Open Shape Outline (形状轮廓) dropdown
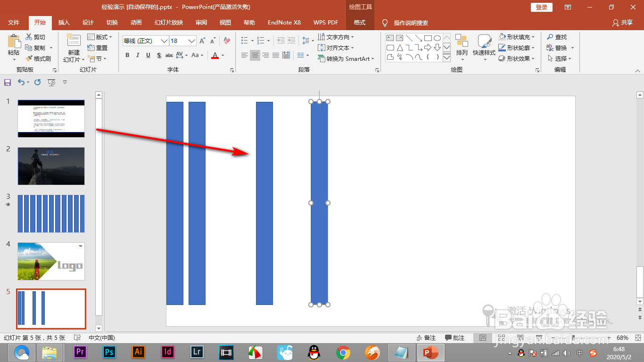Screen dimensions: 644x362 (x=517, y=48)
